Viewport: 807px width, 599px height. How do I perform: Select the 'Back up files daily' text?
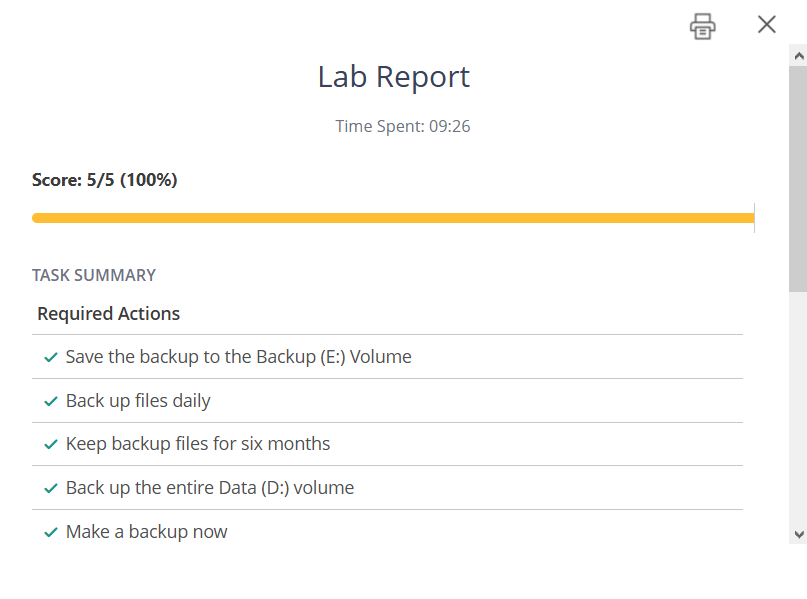point(138,401)
